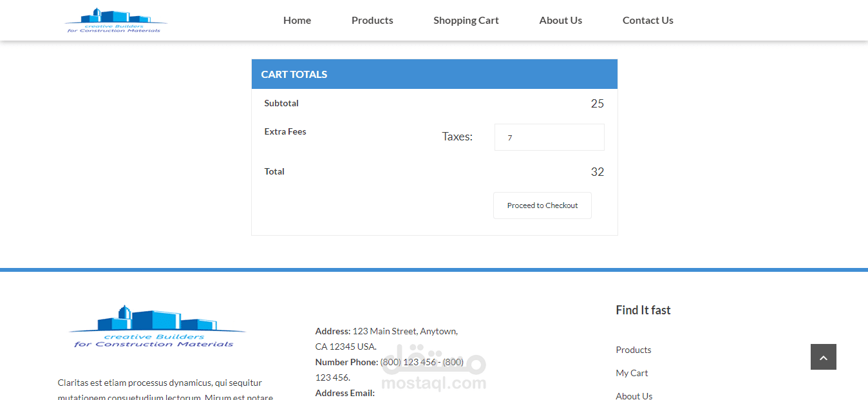Click the footer Products link
The width and height of the screenshot is (868, 400).
click(x=634, y=350)
